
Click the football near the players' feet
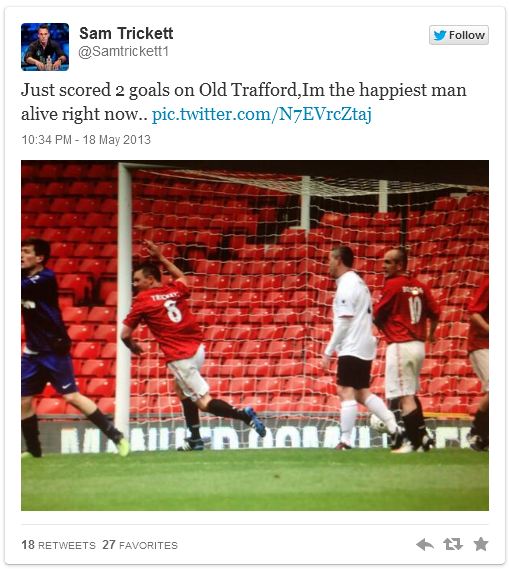[x=378, y=423]
